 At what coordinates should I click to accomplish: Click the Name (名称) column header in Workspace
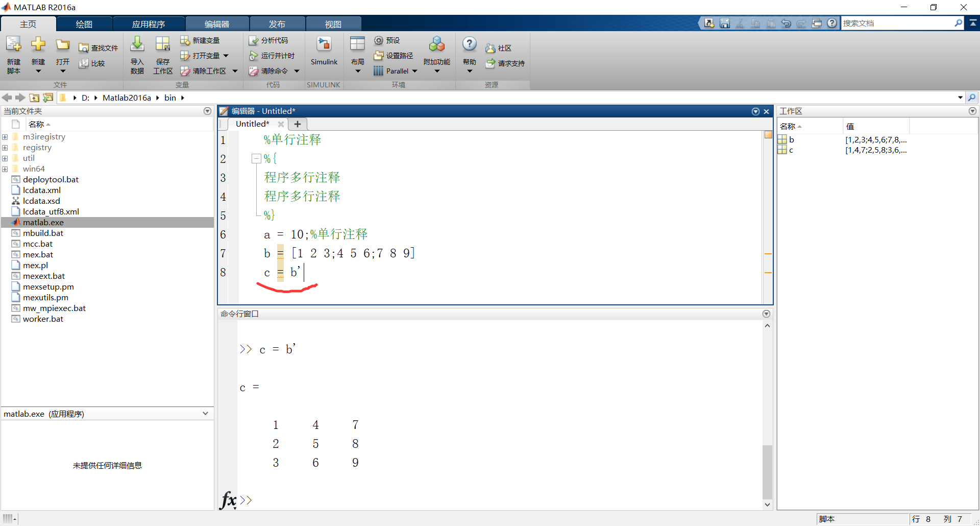(x=810, y=126)
